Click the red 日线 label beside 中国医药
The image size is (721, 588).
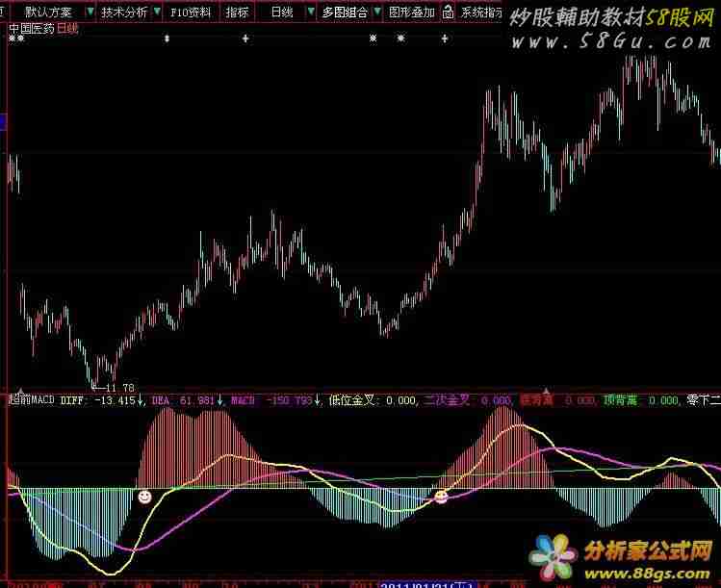pos(67,29)
